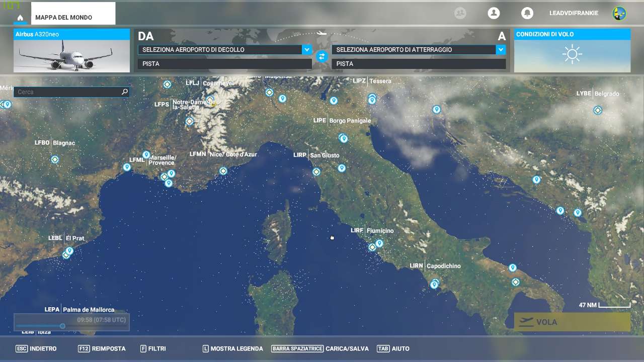This screenshot has width=644, height=362.
Task: Select the Nice Côte d'Azur airport marker
Action: pos(223,171)
